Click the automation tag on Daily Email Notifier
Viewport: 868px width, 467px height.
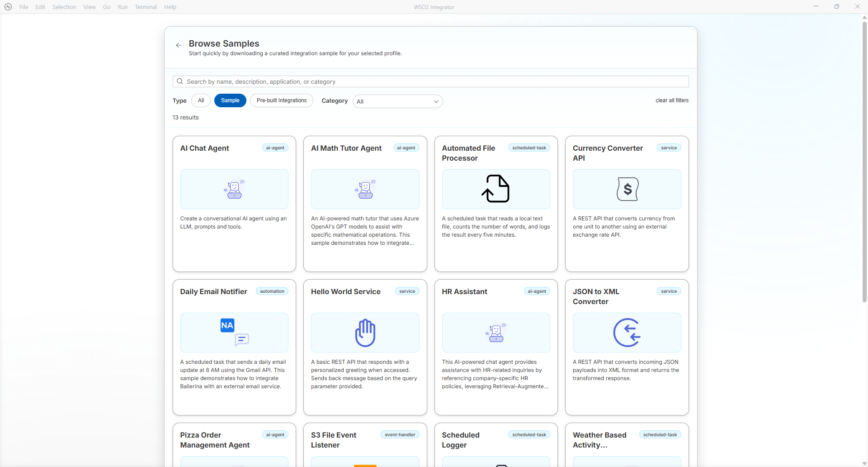(x=272, y=291)
